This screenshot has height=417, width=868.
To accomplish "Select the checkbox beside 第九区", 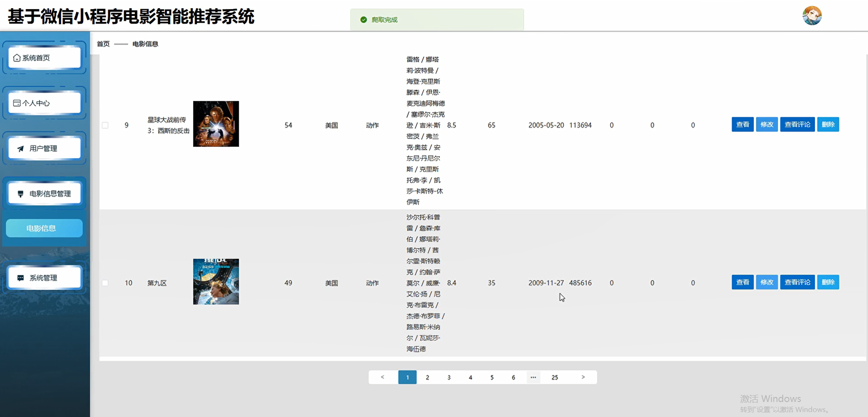I will [105, 282].
